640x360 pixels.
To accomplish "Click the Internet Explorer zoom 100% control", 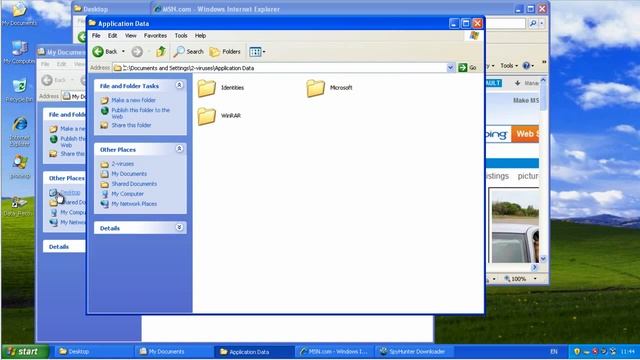I will [520, 279].
